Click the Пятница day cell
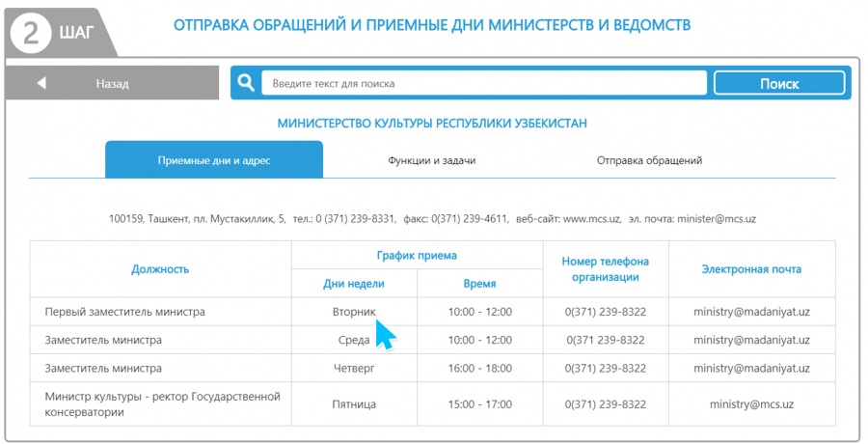This screenshot has width=868, height=444. coord(354,404)
